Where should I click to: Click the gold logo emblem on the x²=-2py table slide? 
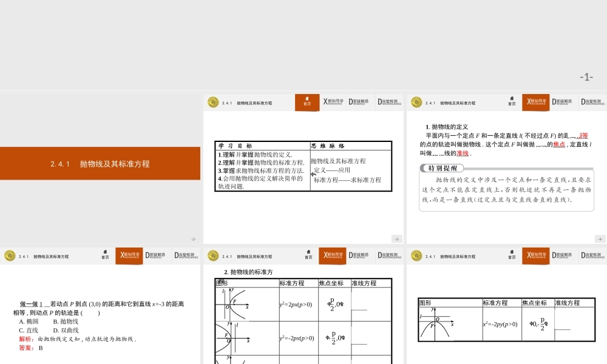[416, 255]
